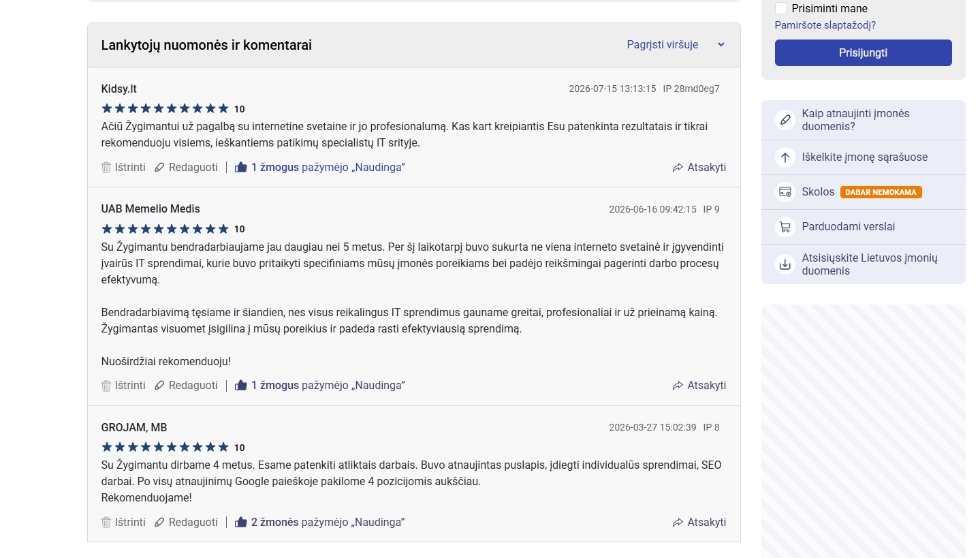The height and width of the screenshot is (558, 980).
Task: Open Iškelkite įmonę sąrašuose
Action: 864,157
